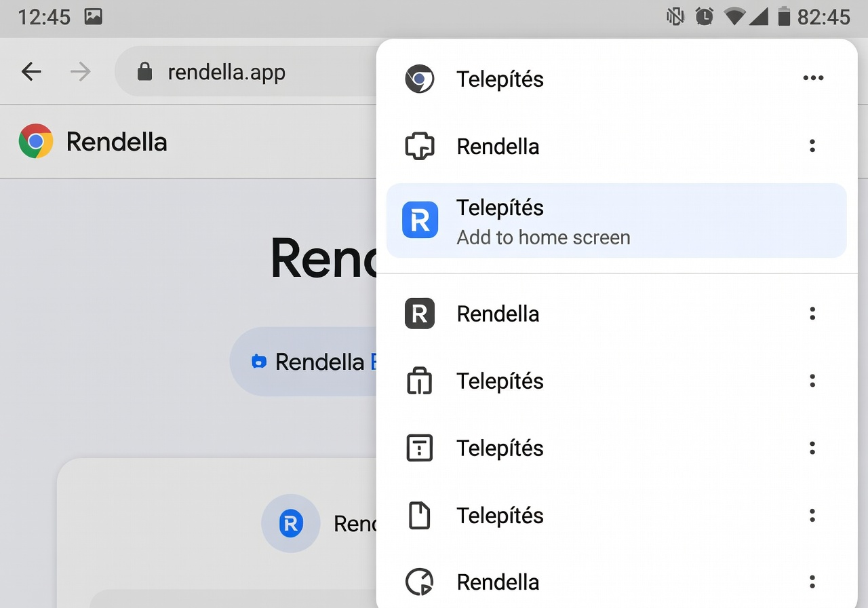This screenshot has height=608, width=868.
Task: Open options for document Telepítés row
Action: [x=812, y=515]
